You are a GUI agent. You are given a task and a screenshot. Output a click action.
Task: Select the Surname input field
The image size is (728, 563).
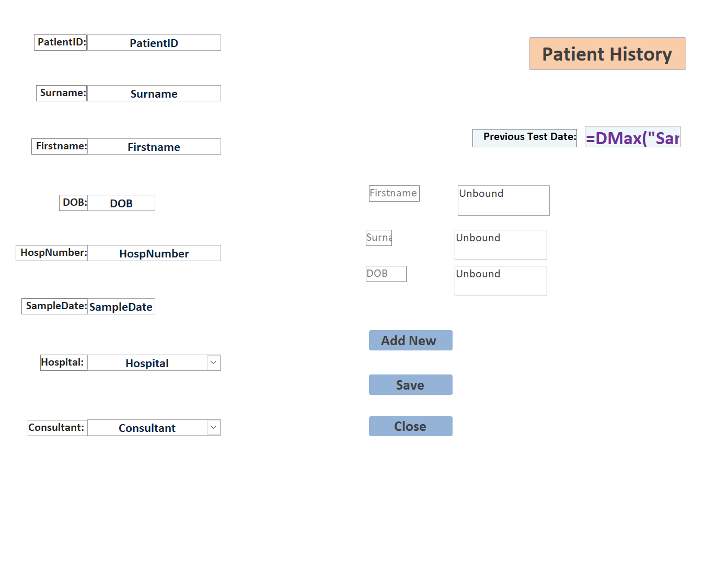(x=154, y=93)
